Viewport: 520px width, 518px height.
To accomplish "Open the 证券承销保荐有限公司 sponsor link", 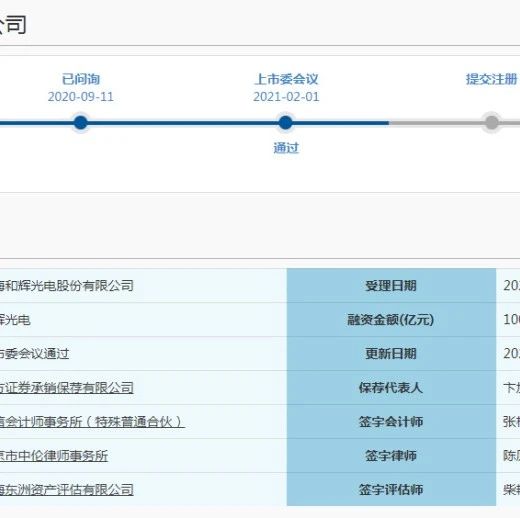I will (67, 388).
